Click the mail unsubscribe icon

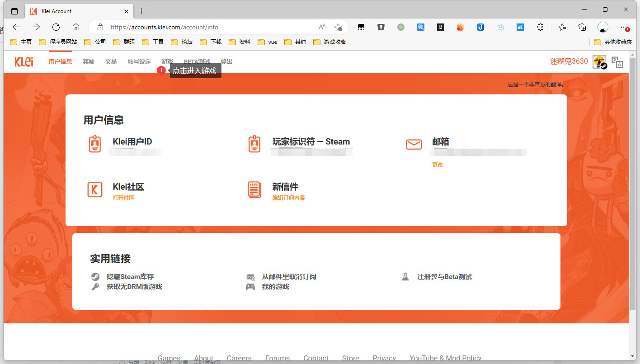pyautogui.click(x=250, y=277)
